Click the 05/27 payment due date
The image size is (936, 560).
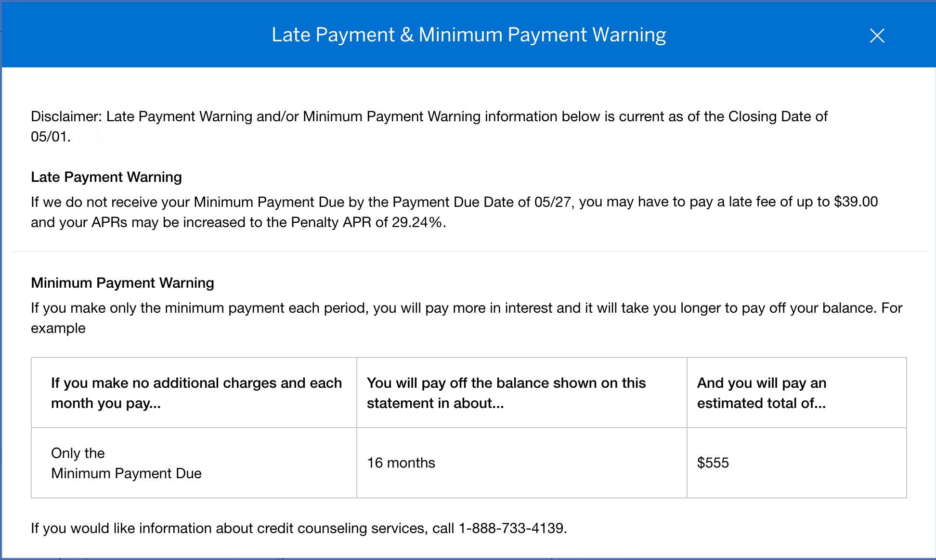[552, 202]
